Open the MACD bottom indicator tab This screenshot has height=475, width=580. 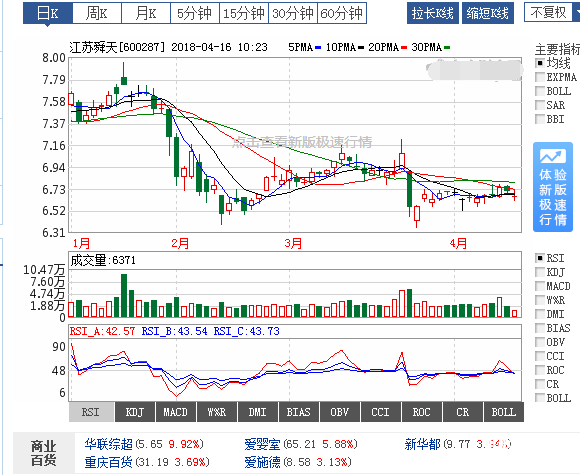(x=176, y=412)
